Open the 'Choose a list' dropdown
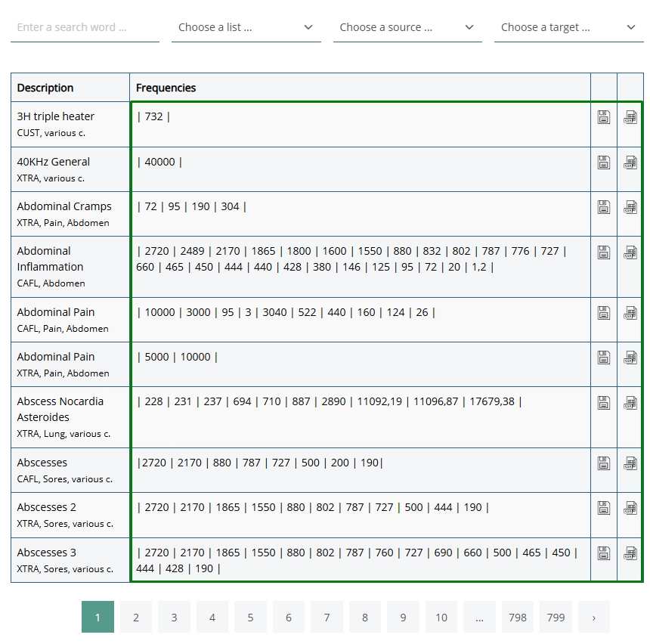 point(246,27)
